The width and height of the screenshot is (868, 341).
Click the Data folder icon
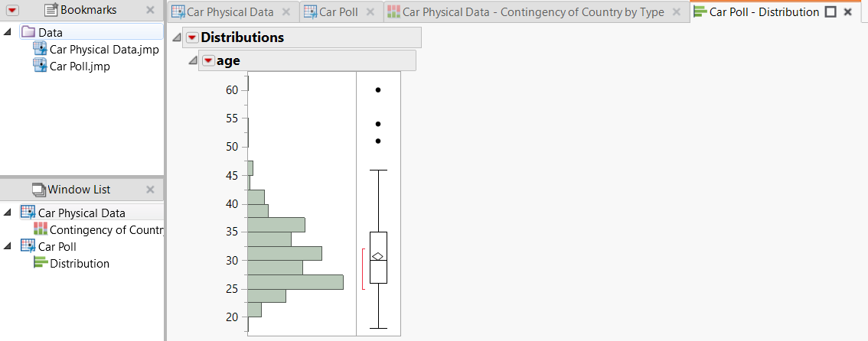coord(28,32)
